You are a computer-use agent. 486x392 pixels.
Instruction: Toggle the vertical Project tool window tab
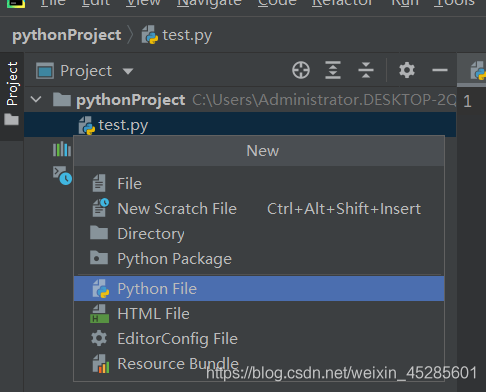pos(12,84)
